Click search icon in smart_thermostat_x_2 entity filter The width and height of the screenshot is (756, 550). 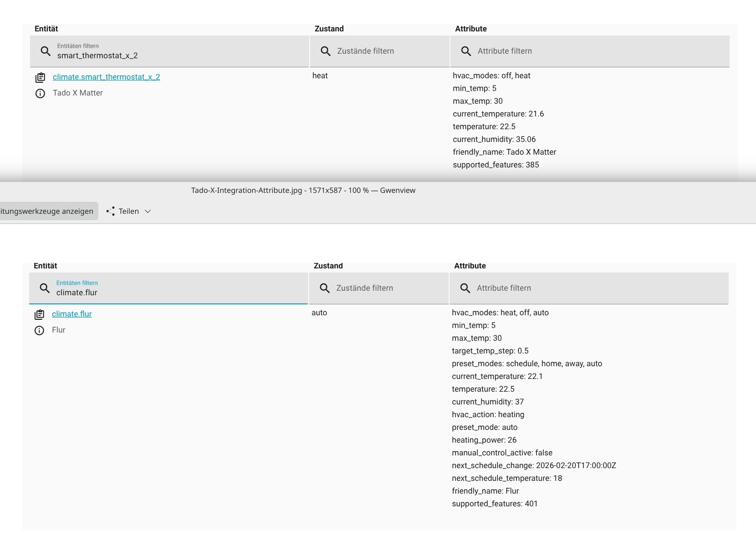(45, 51)
